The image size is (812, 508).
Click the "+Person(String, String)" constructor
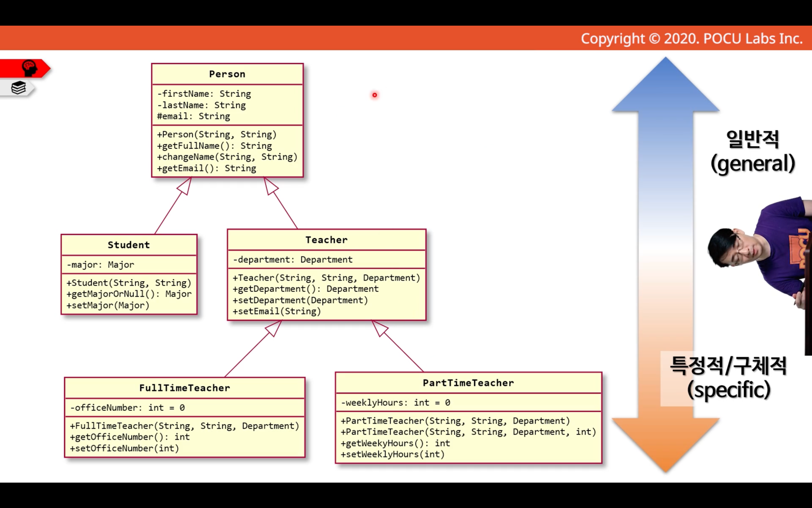217,134
